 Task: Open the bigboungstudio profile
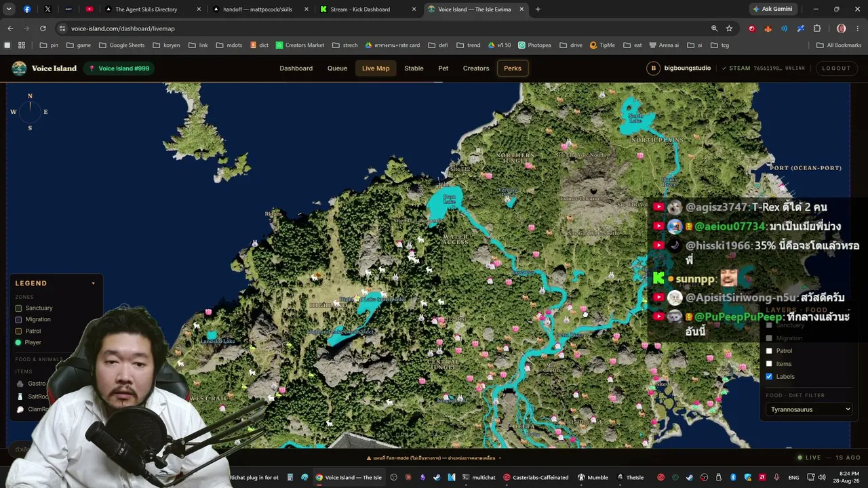pos(680,68)
